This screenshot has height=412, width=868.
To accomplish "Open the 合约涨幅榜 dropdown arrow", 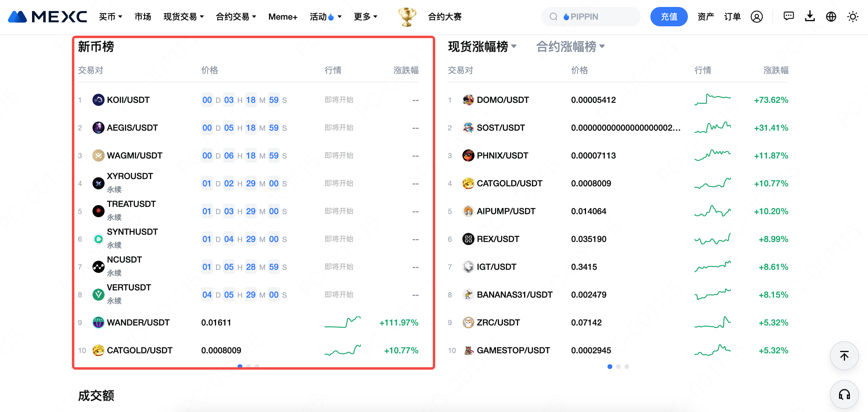I will pos(602,46).
